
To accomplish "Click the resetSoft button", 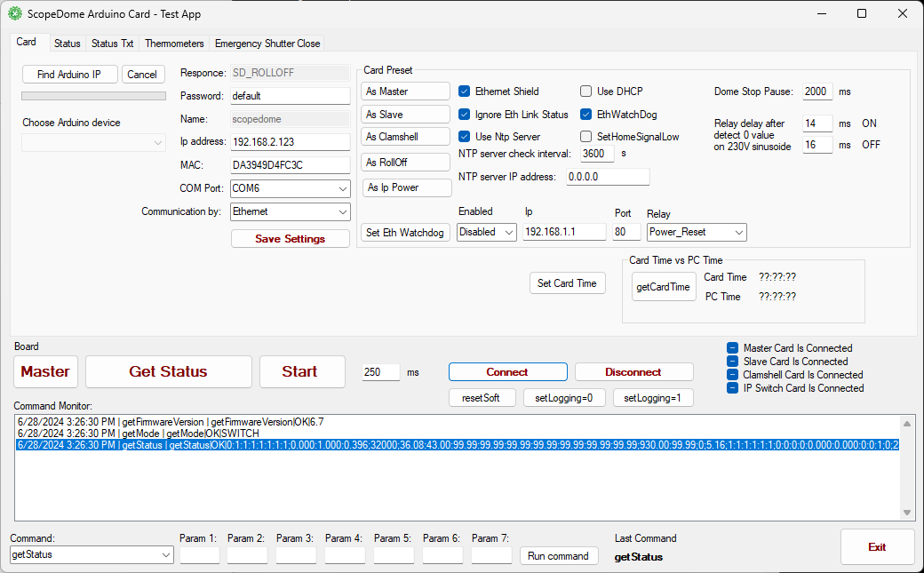I will 482,398.
